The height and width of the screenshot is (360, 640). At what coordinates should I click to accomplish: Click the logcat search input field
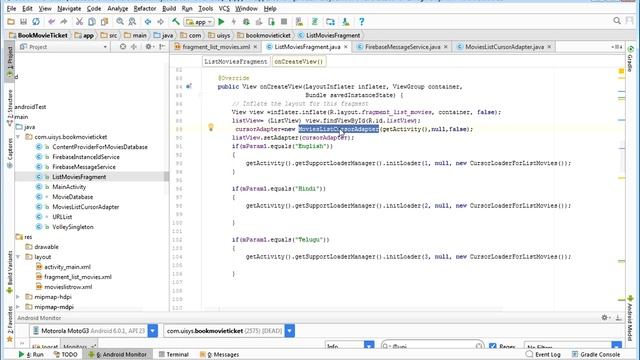432,346
